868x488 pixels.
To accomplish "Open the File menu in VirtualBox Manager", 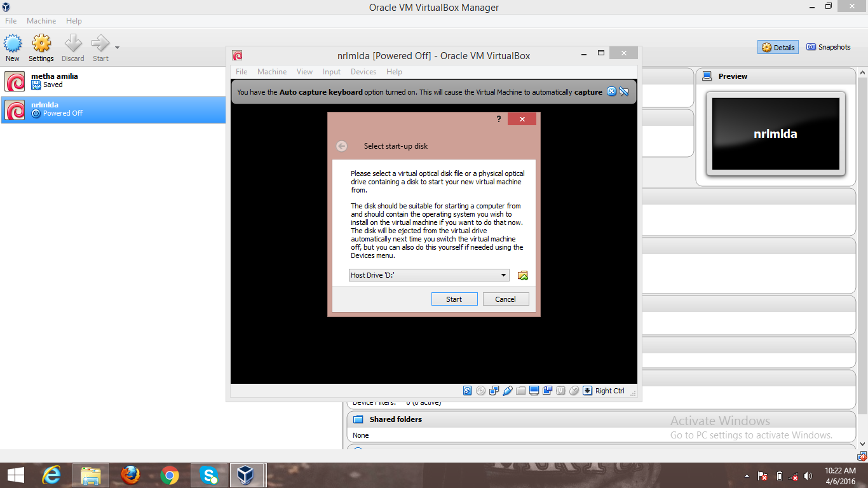I will [x=11, y=21].
